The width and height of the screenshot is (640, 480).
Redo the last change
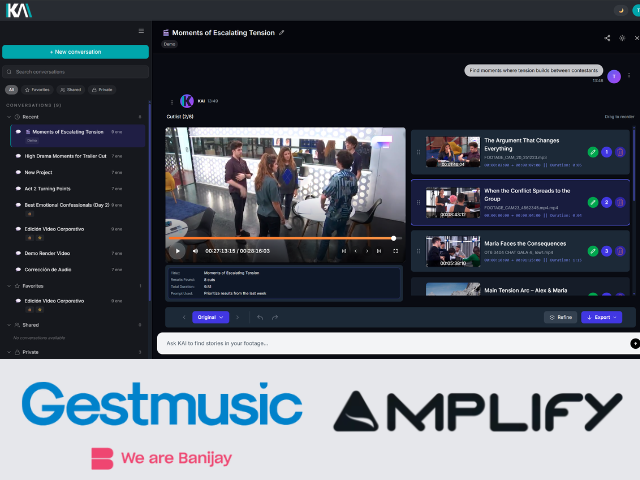[275, 317]
